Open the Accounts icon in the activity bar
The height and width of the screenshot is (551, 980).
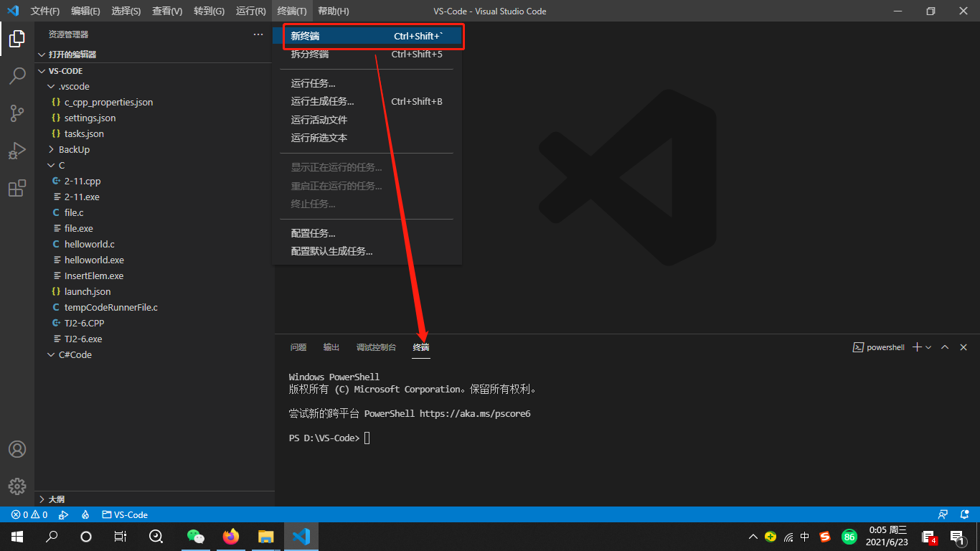[x=17, y=449]
